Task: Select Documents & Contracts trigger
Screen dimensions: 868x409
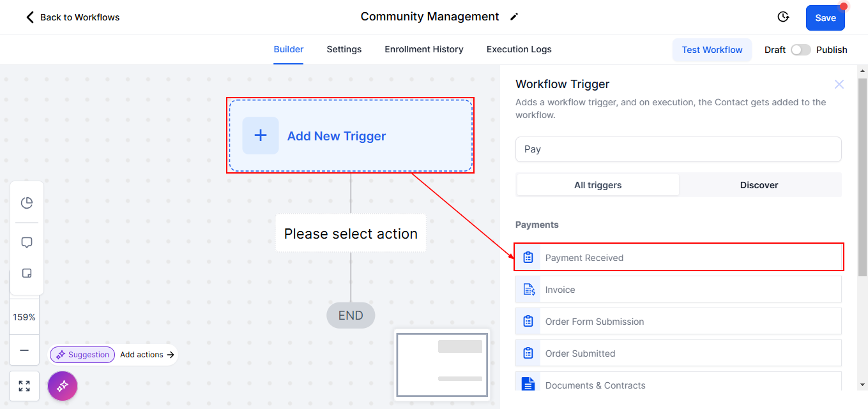Action: click(x=678, y=383)
